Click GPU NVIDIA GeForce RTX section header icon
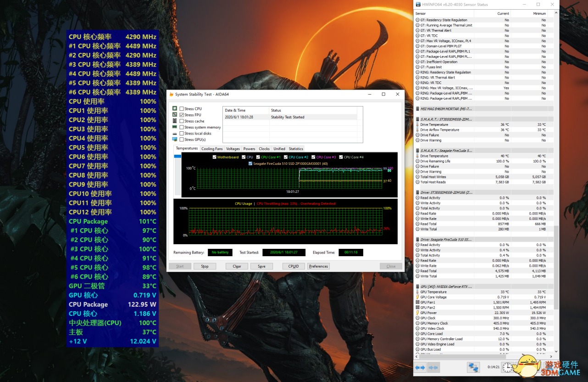This screenshot has height=382, width=588. [417, 286]
